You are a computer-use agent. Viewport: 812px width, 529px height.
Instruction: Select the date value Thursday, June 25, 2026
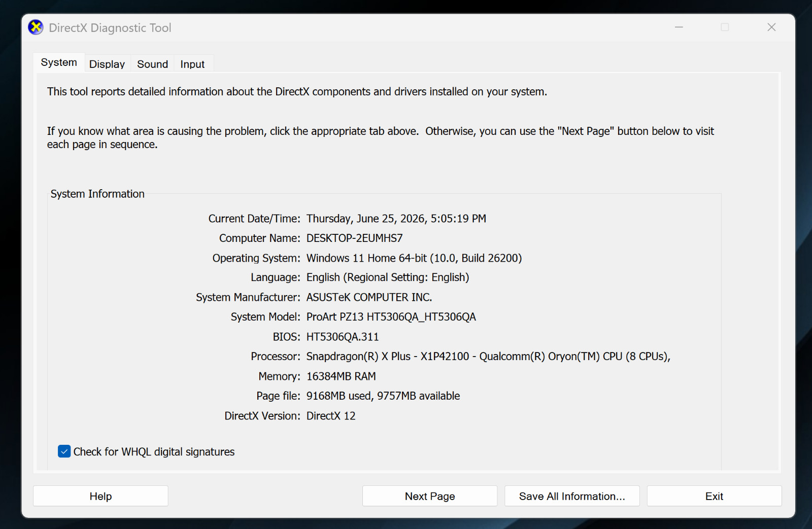[396, 219]
